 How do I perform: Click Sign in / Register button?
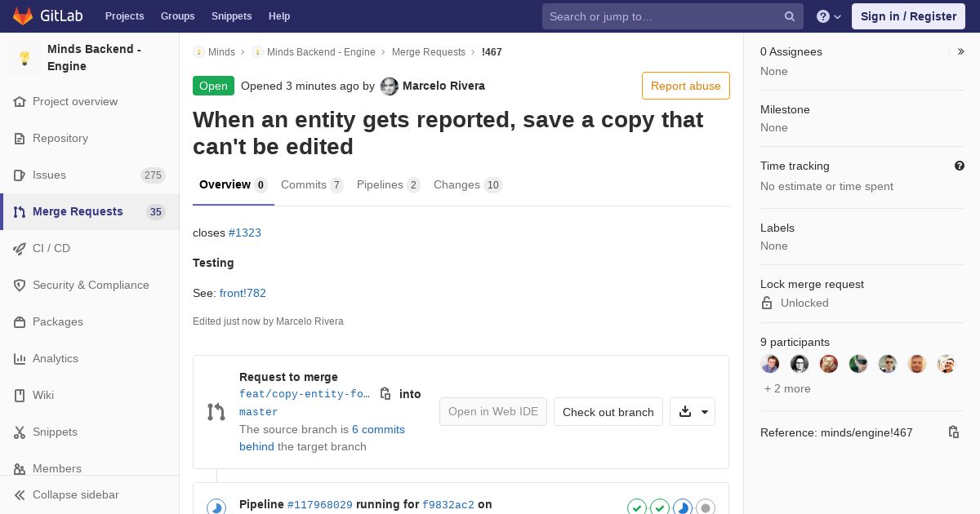tap(908, 16)
